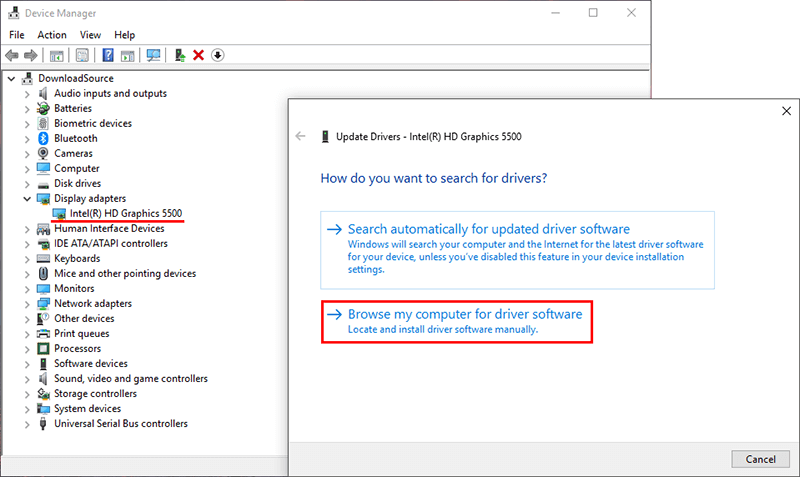Viewport: 800px width, 477px height.
Task: Click the Back arrow toolbar icon
Action: [12, 55]
